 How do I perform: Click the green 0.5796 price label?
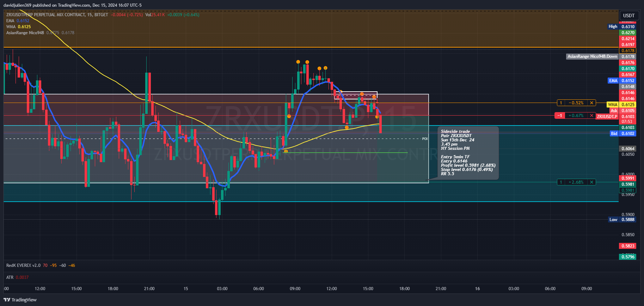pyautogui.click(x=628, y=257)
